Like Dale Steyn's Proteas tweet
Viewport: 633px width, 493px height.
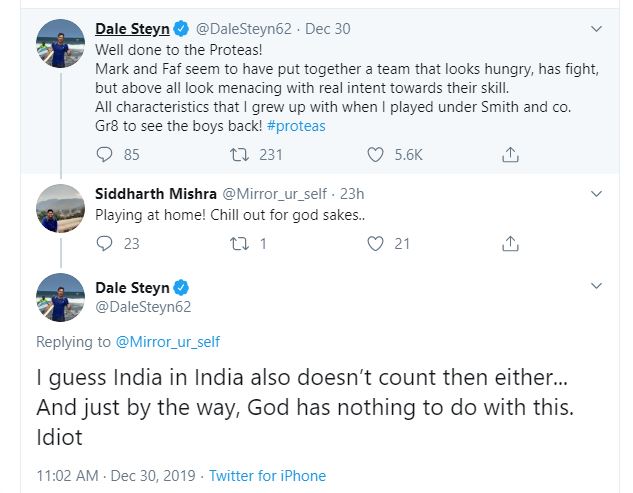click(376, 154)
